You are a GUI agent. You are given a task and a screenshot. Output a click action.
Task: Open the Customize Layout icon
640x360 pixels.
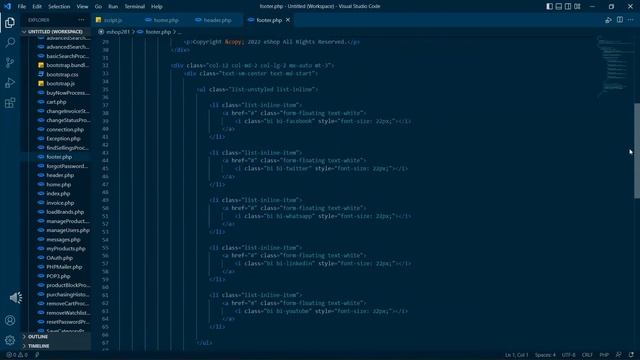(x=577, y=7)
